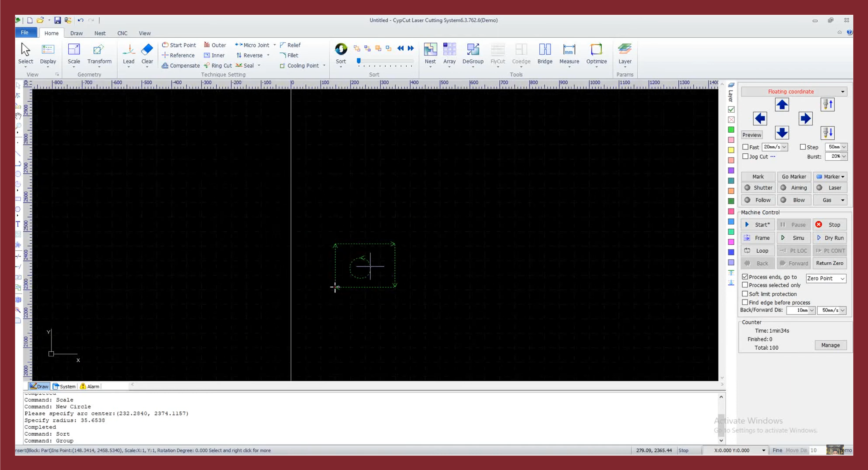Click the Sort speed slider handle
868x470 pixels.
click(359, 61)
